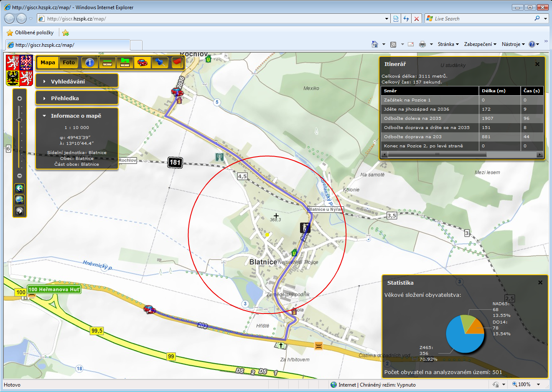Expand the Přehledka panel
The image size is (552, 392).
point(65,98)
